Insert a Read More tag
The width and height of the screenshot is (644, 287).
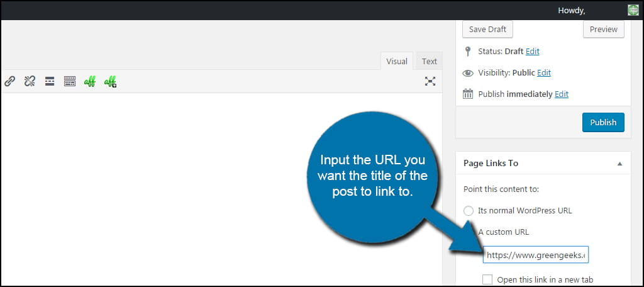(x=50, y=81)
